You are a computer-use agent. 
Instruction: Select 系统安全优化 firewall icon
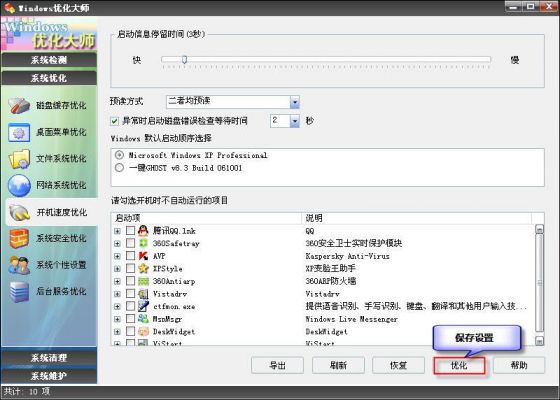pyautogui.click(x=19, y=238)
